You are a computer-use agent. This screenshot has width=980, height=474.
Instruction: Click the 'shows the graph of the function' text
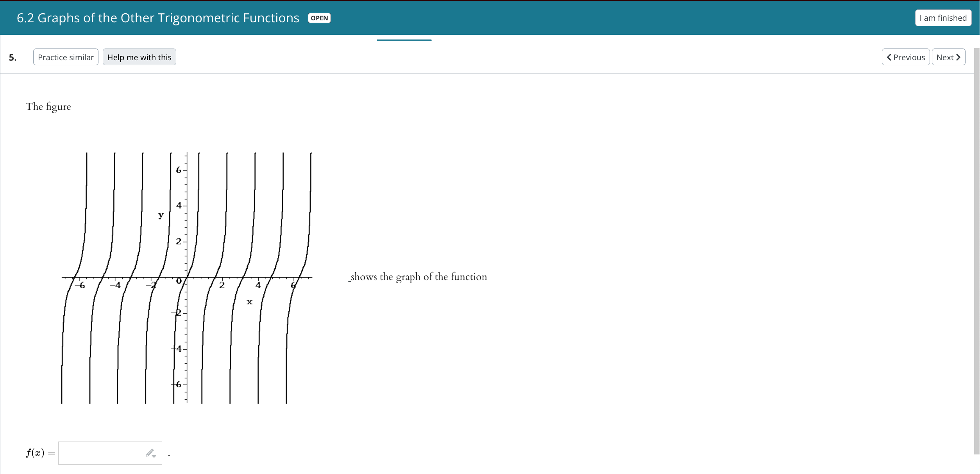(418, 277)
